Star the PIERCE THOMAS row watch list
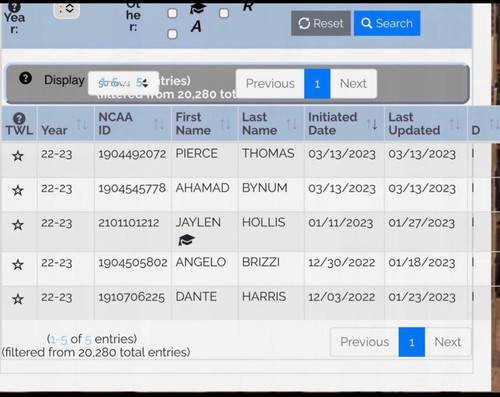 click(18, 156)
